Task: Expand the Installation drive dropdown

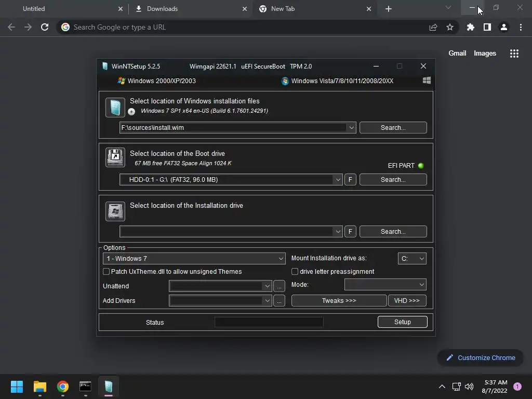Action: [338, 231]
